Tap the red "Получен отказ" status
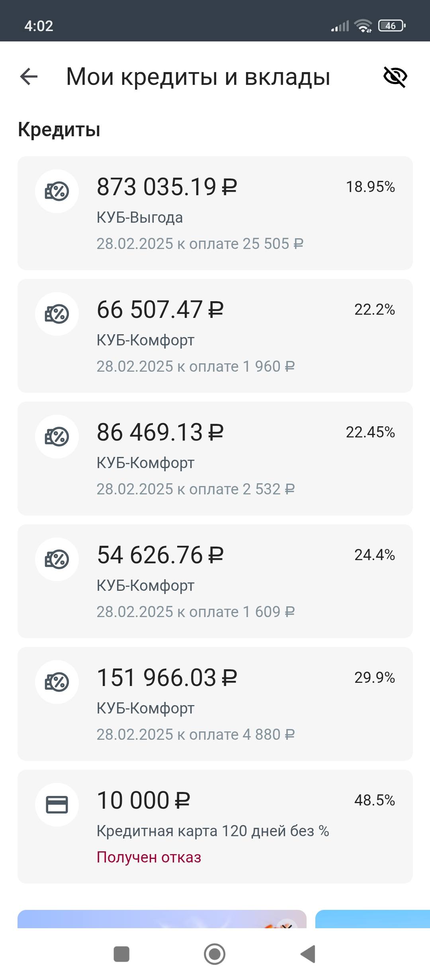 point(149,857)
